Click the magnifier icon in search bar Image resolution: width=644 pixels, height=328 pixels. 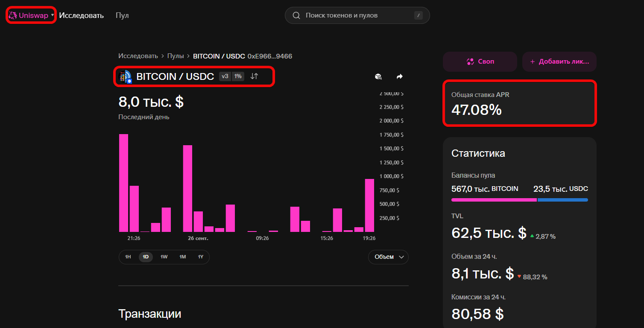coord(296,15)
